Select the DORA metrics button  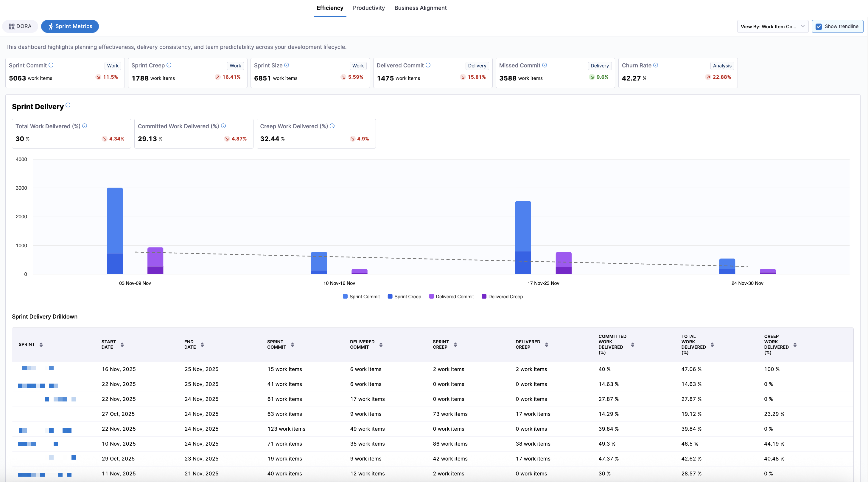20,26
